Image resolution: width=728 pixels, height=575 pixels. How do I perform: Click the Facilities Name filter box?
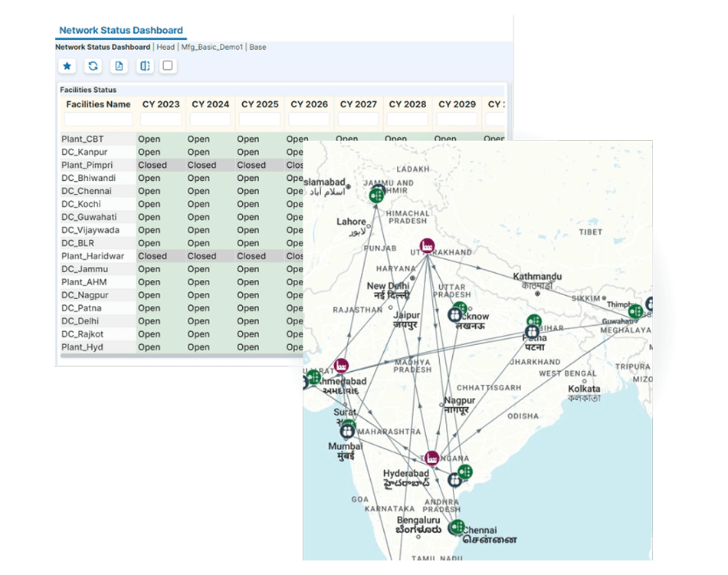coord(98,120)
